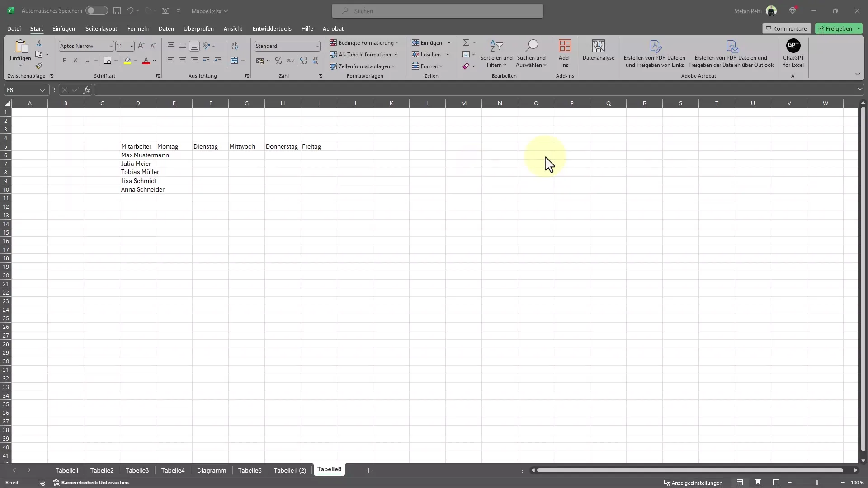Click the Start ribbon tab

(36, 28)
